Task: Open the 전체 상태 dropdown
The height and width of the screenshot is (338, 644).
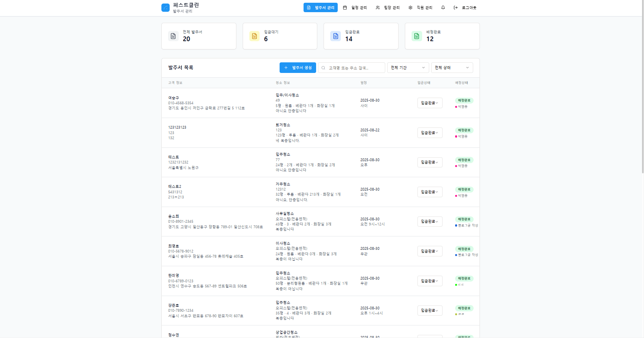Action: (452, 68)
